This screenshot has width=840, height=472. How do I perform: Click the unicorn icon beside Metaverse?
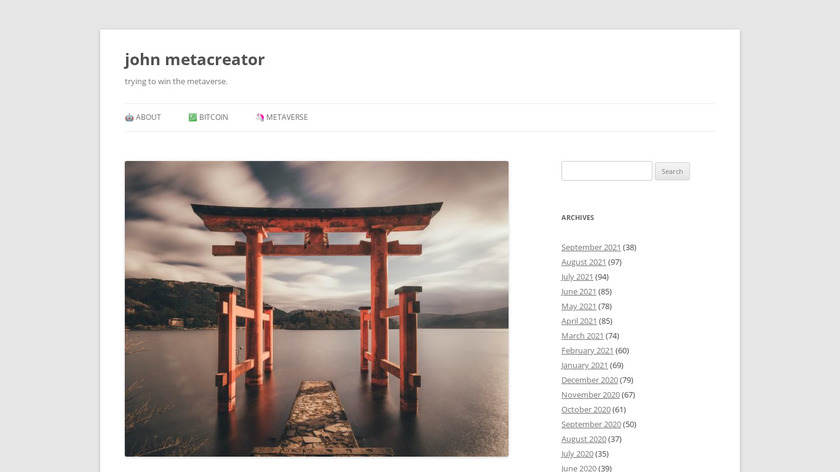tap(260, 117)
